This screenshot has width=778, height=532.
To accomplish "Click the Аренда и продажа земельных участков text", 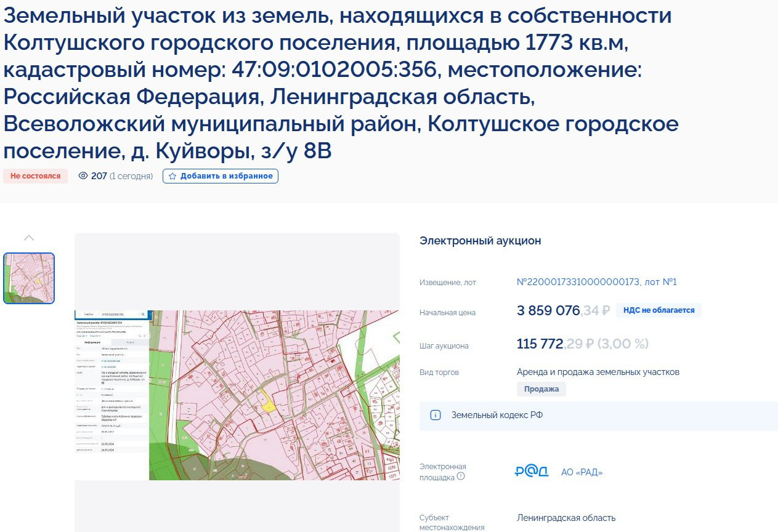I will point(598,372).
